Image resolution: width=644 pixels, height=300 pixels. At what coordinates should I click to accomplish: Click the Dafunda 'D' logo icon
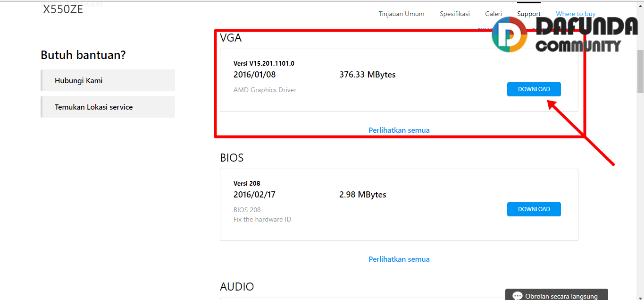point(509,34)
